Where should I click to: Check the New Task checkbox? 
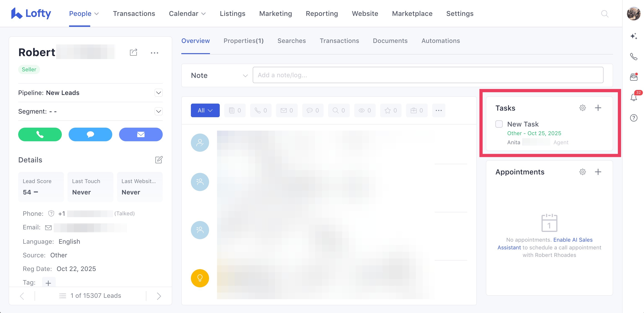pyautogui.click(x=499, y=124)
